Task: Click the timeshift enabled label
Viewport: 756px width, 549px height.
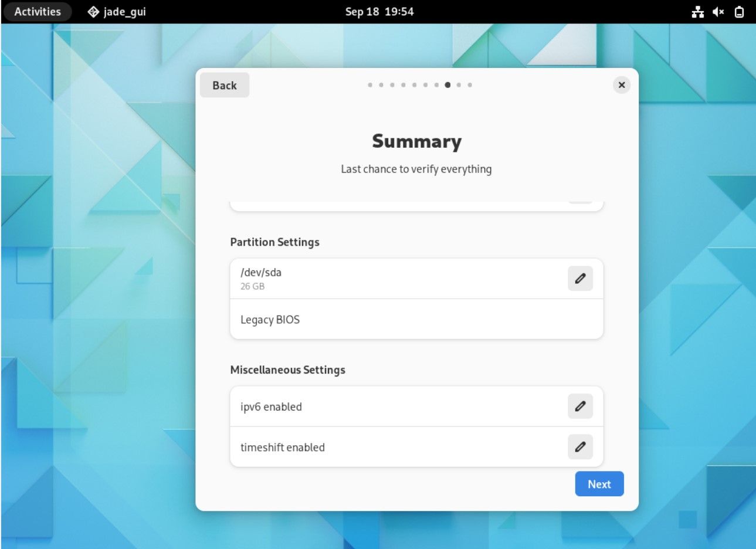Action: tap(283, 448)
